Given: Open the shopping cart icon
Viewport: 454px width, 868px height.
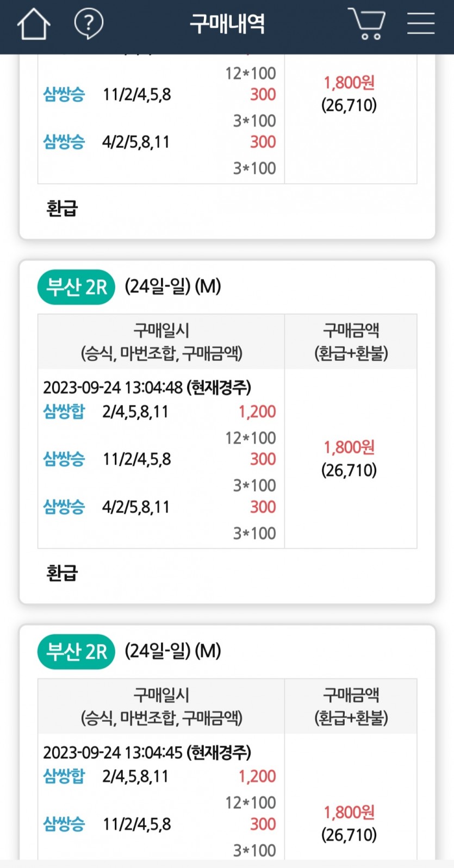Looking at the screenshot, I should [x=366, y=23].
